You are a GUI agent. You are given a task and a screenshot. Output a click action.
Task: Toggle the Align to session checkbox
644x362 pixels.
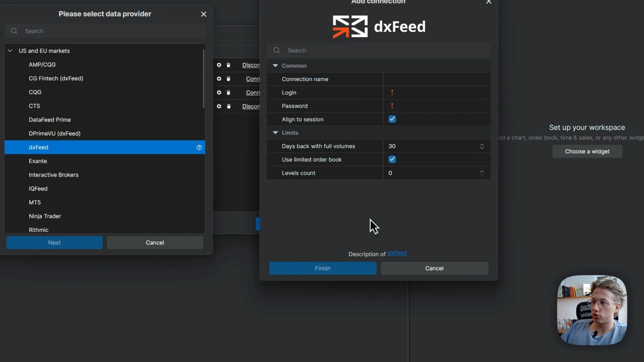[x=392, y=119]
